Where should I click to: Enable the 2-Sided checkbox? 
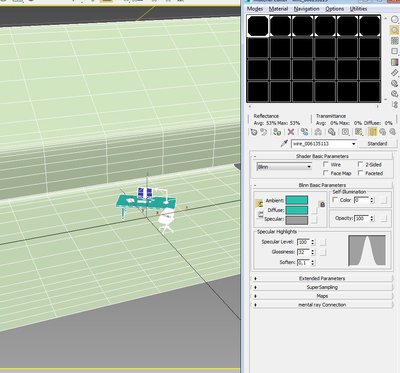coord(360,164)
